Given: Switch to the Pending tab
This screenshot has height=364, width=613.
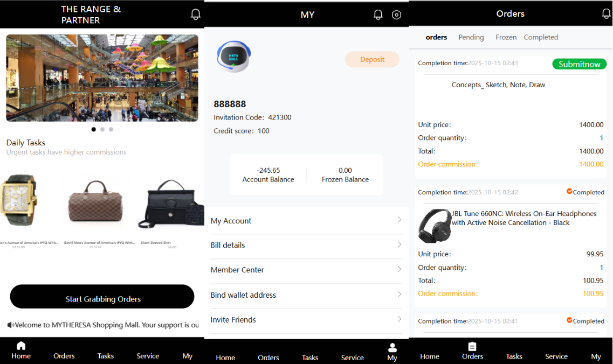Looking at the screenshot, I should coord(471,37).
